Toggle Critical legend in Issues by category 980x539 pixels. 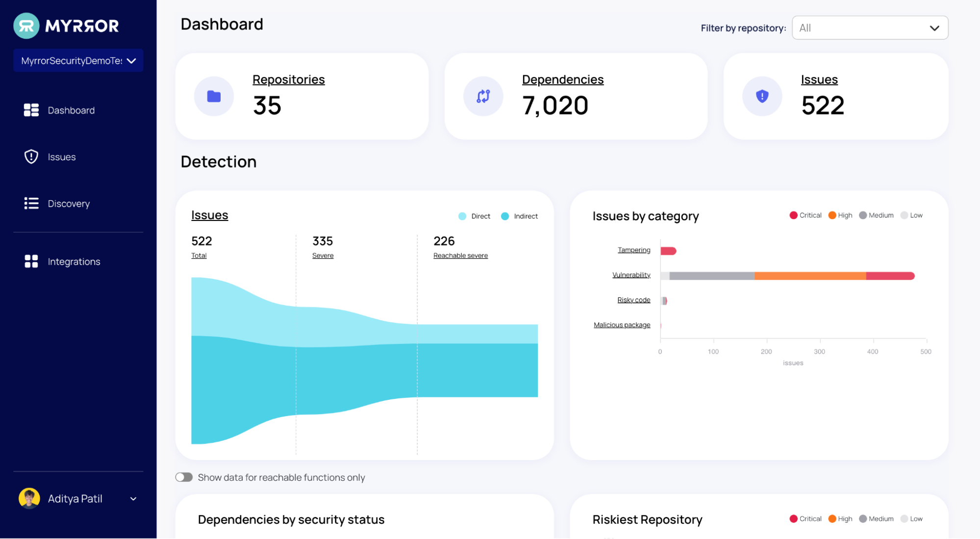tap(805, 215)
